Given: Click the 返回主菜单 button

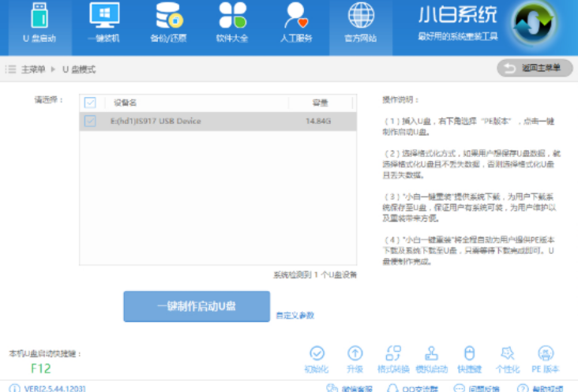Looking at the screenshot, I should pyautogui.click(x=535, y=69).
